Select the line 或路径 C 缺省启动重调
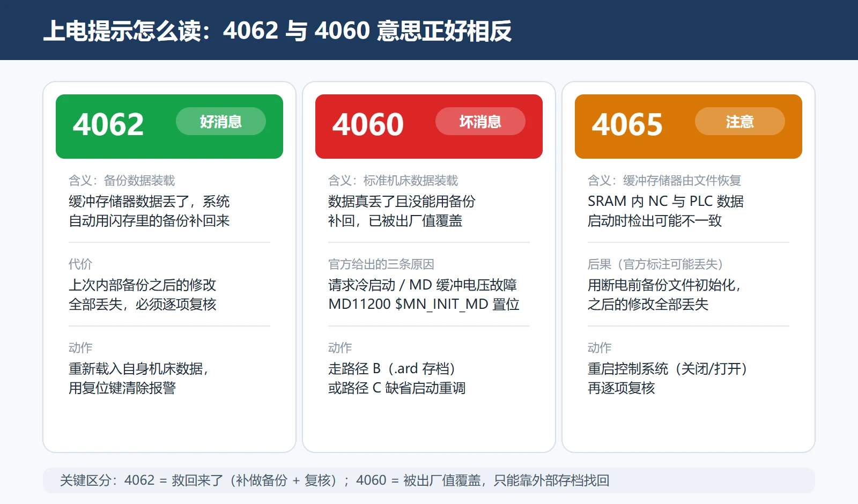This screenshot has height=504, width=858. pos(397,388)
